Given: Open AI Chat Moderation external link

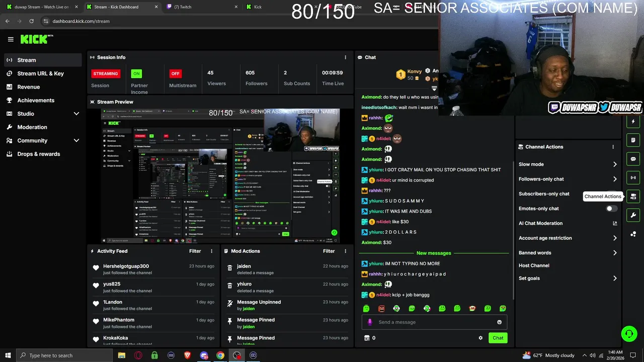Looking at the screenshot, I should coord(614,223).
